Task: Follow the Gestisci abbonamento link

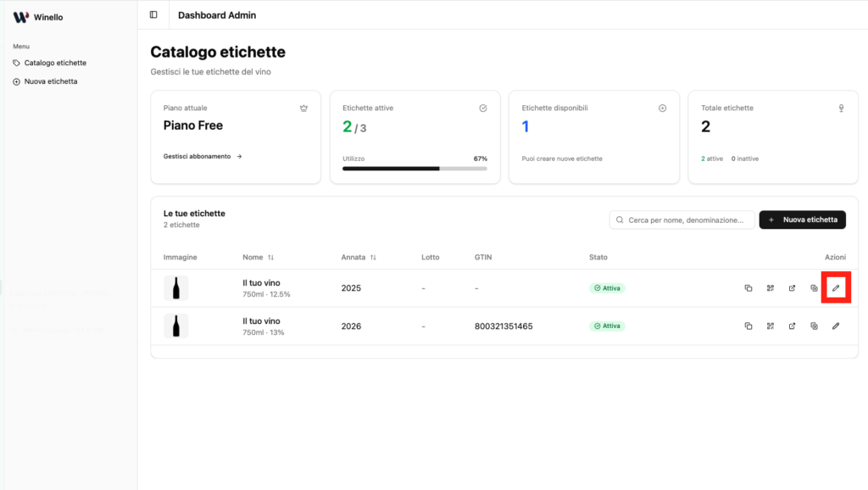Action: coord(203,157)
